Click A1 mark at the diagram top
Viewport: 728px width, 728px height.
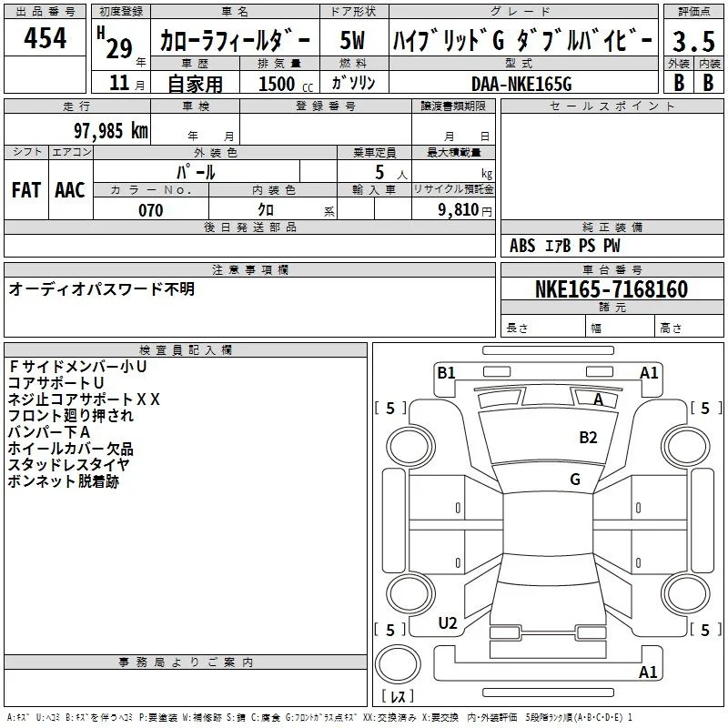[649, 373]
